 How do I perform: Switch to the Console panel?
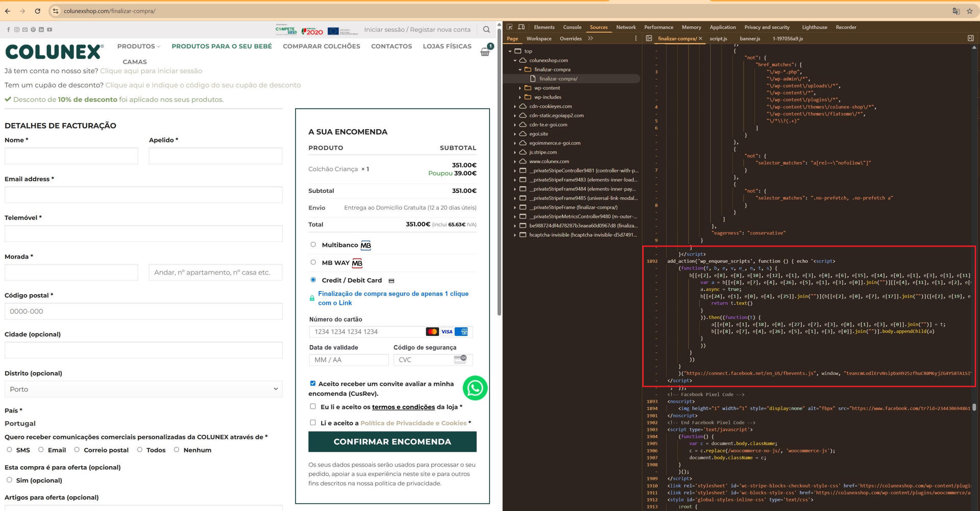click(572, 27)
